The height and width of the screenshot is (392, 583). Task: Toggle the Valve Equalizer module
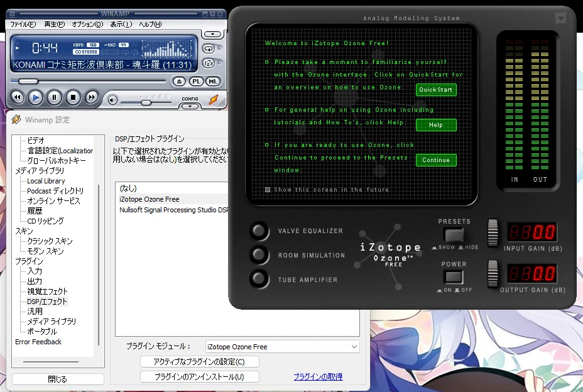point(259,231)
